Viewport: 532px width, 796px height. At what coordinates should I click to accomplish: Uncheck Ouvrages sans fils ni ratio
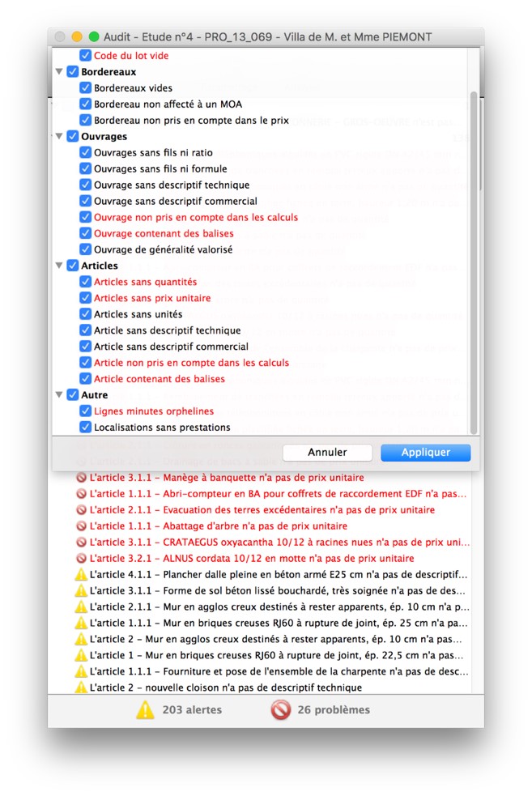[85, 152]
